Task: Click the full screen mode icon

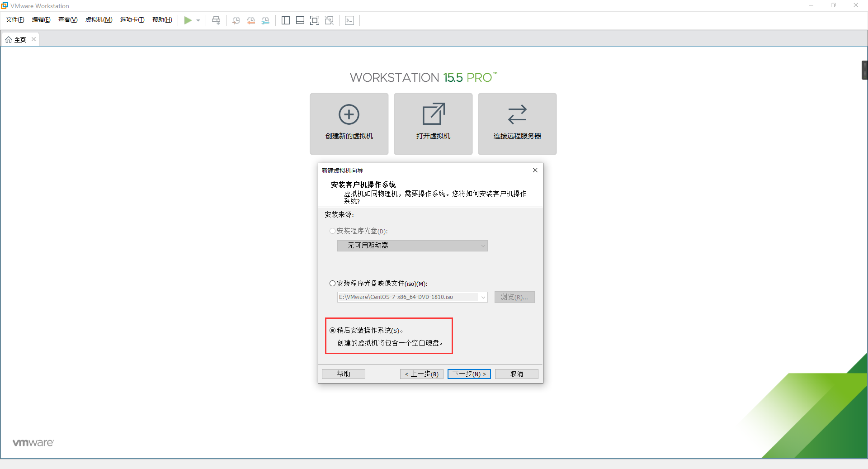Action: (315, 20)
